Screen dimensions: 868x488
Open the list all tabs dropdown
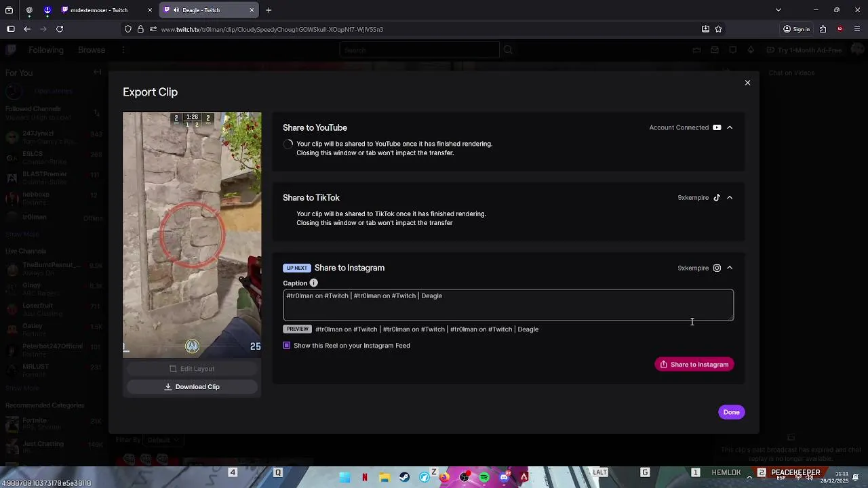[x=778, y=10]
